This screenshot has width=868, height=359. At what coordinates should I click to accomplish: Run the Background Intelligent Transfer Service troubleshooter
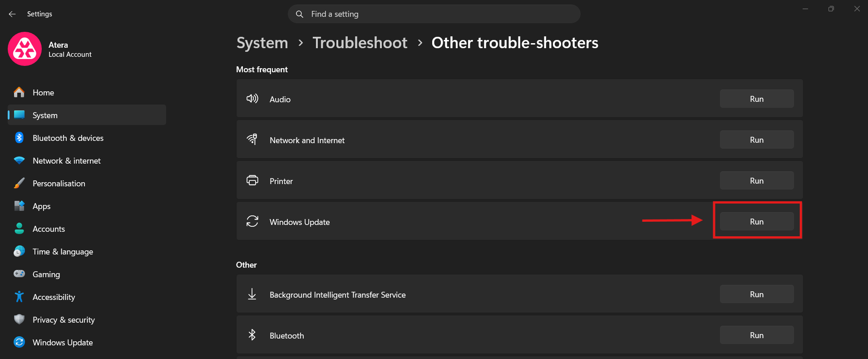(757, 294)
